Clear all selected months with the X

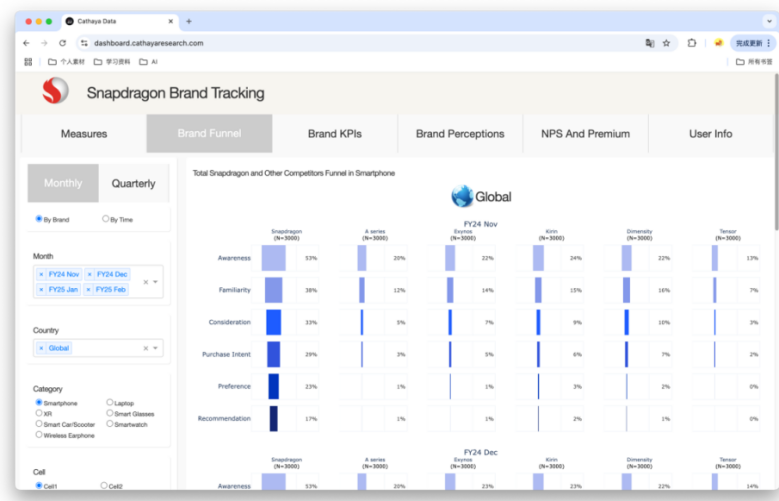(x=146, y=282)
